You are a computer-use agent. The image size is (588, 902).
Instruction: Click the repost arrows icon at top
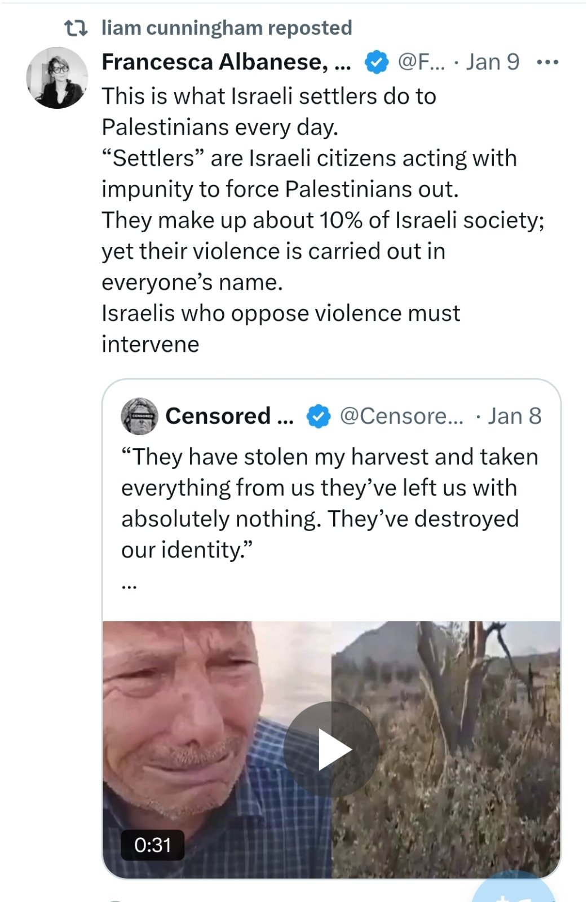(x=76, y=28)
